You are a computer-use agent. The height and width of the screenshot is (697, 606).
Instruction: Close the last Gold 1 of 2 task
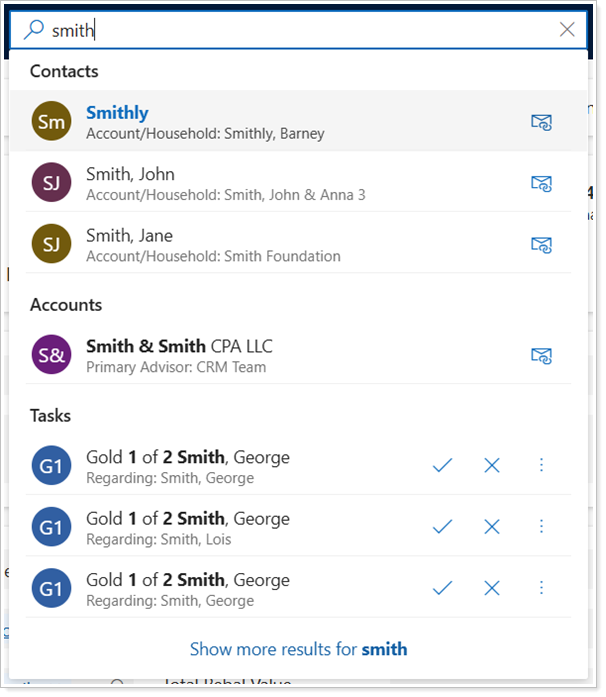pyautogui.click(x=492, y=588)
